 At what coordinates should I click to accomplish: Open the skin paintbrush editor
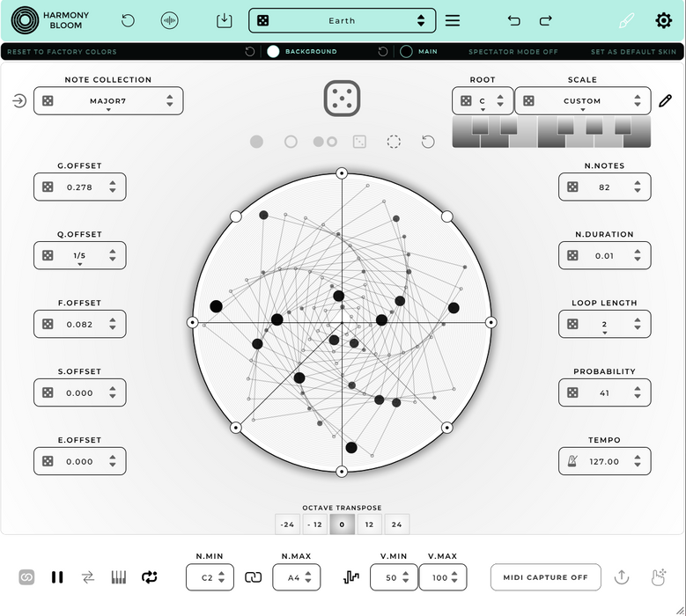(x=625, y=20)
